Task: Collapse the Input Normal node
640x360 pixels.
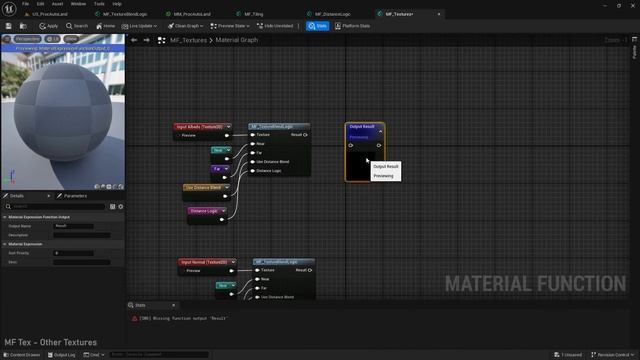Action: coord(233,262)
